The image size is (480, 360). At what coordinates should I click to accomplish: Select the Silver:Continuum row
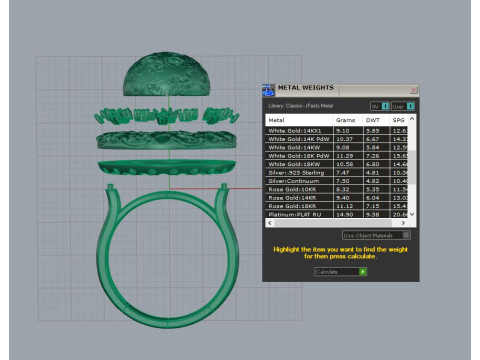click(336, 181)
